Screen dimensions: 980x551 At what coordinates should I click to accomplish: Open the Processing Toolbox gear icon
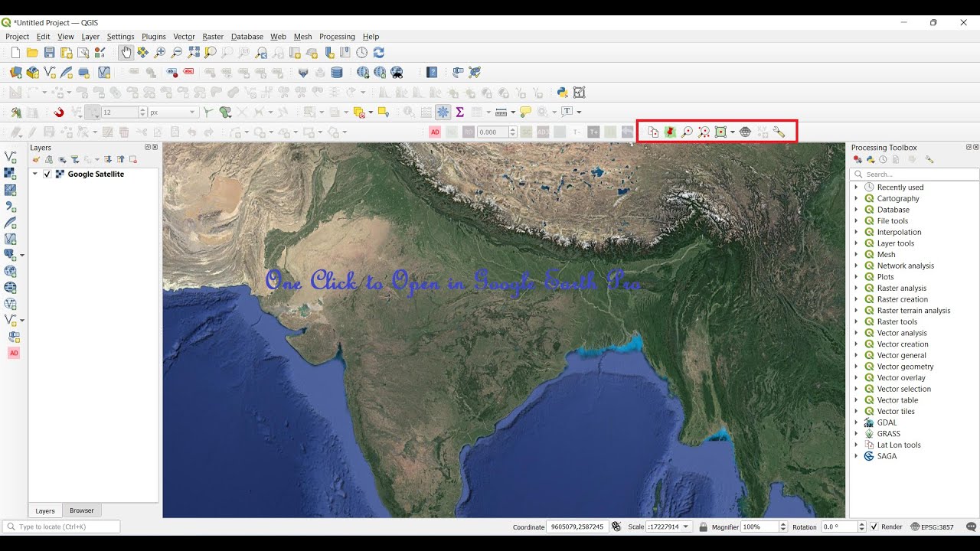pos(443,112)
